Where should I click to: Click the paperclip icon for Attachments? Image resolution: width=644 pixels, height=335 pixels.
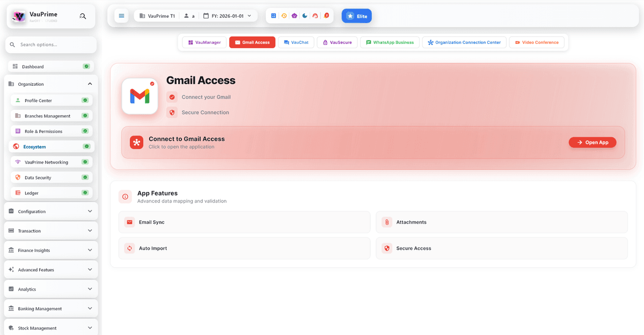click(387, 222)
